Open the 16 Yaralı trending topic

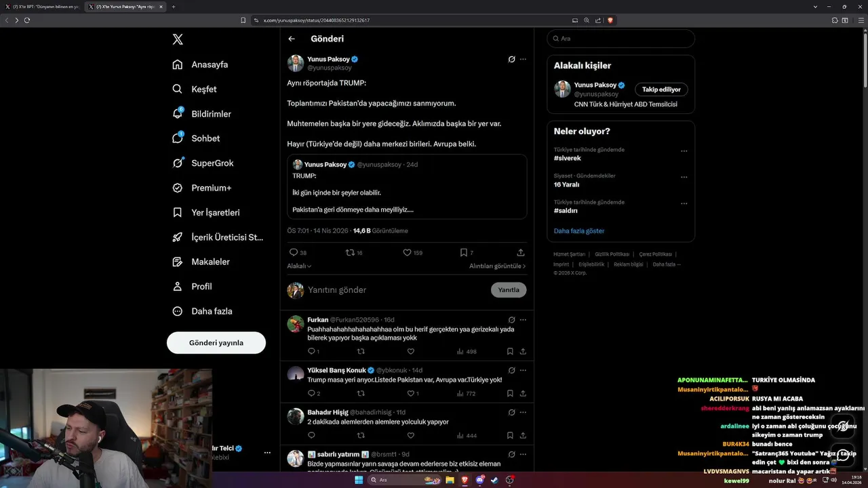[x=567, y=184]
